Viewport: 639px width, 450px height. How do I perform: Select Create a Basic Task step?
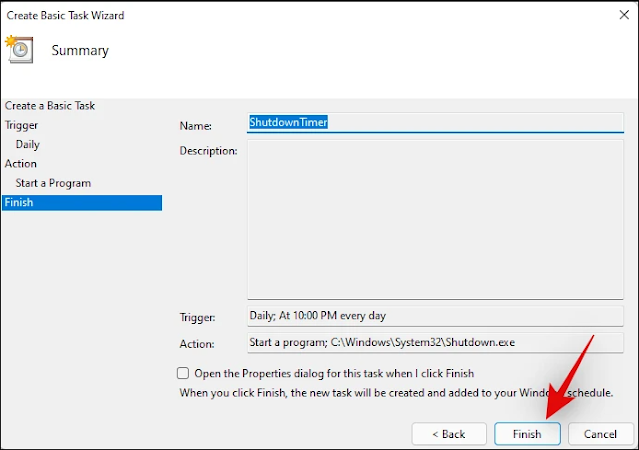pyautogui.click(x=50, y=106)
